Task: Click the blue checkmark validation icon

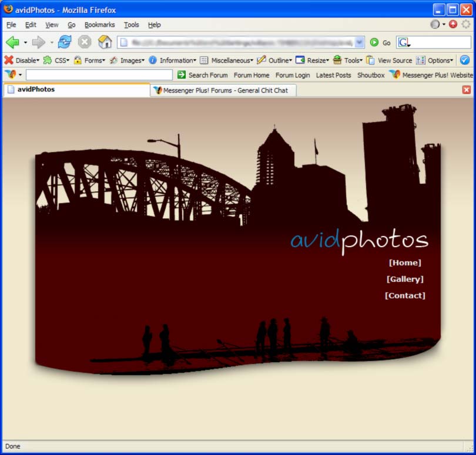Action: pos(464,60)
